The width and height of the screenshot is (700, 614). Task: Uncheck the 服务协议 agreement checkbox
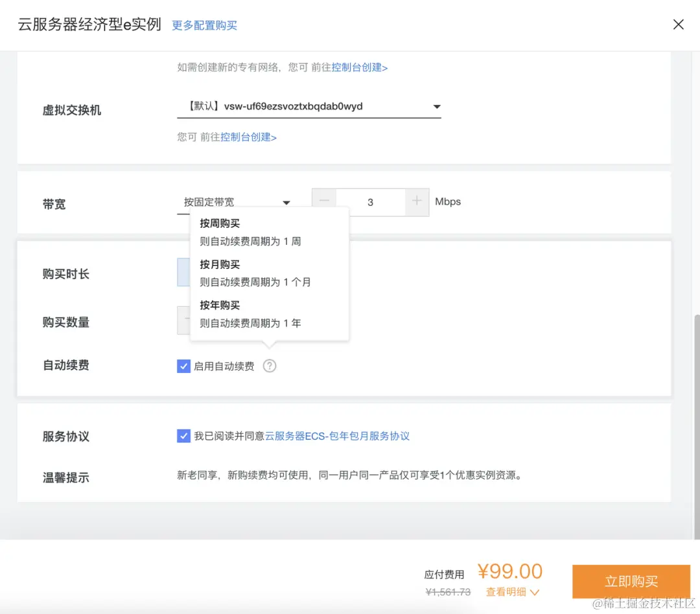click(183, 436)
